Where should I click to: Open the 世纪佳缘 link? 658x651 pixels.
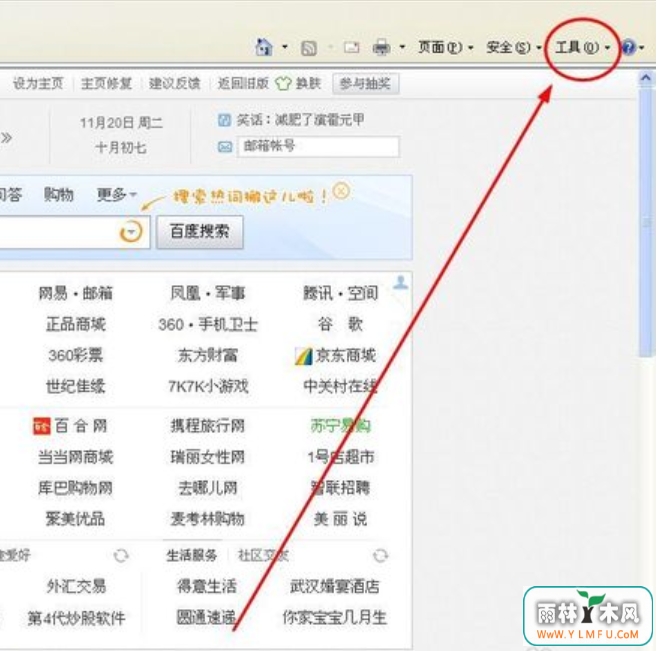click(x=76, y=386)
